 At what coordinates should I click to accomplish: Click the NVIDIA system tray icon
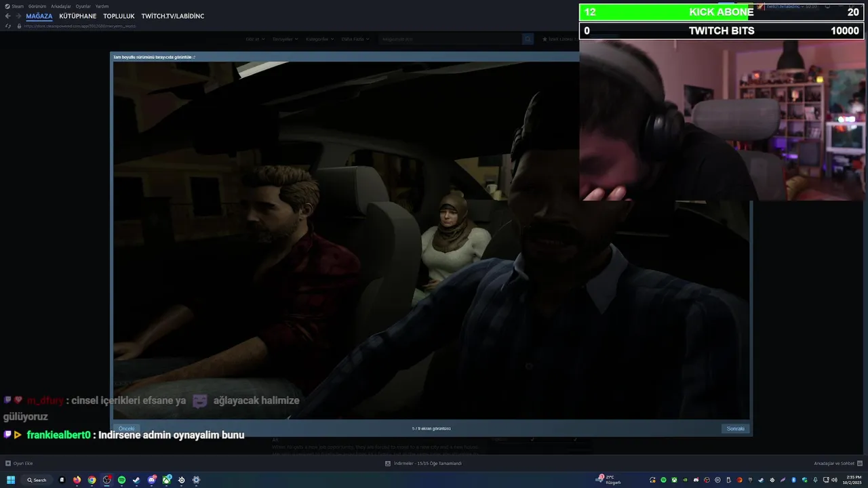click(685, 480)
